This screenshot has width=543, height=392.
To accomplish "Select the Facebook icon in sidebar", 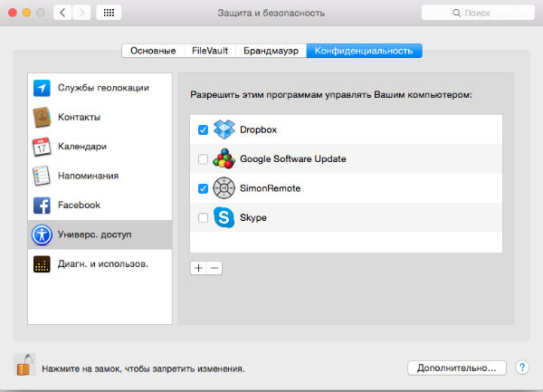I will coord(42,206).
